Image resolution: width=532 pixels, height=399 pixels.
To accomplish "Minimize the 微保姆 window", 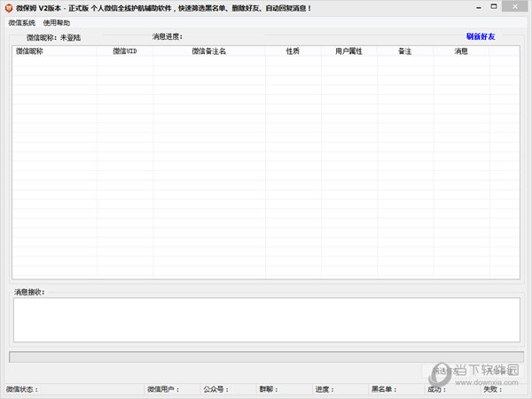I will (x=479, y=7).
